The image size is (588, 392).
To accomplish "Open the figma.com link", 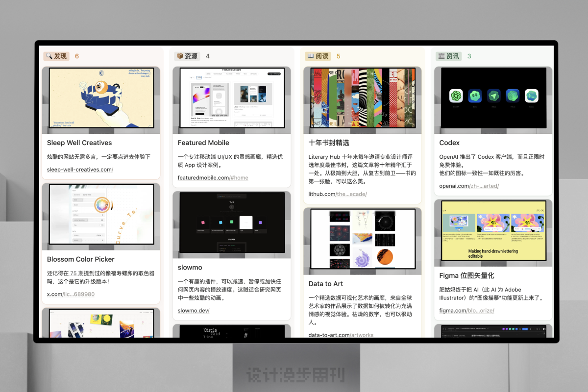I will pos(467,311).
